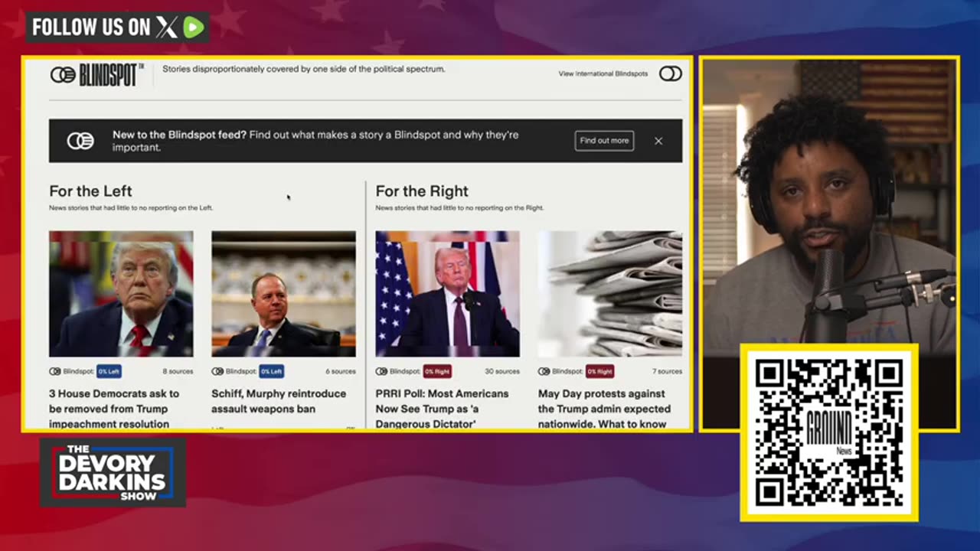The image size is (980, 551).
Task: Click the X logo in Follow Us banner
Action: click(167, 28)
